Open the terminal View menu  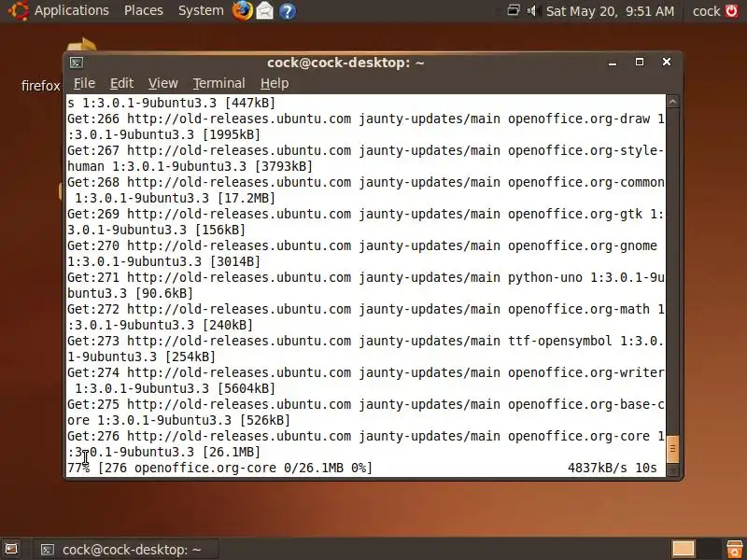pos(162,83)
